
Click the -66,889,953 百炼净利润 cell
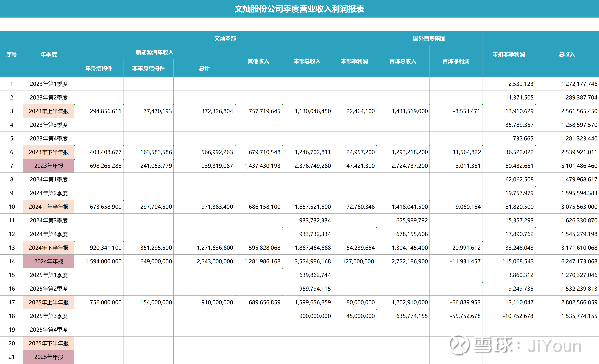point(465,302)
